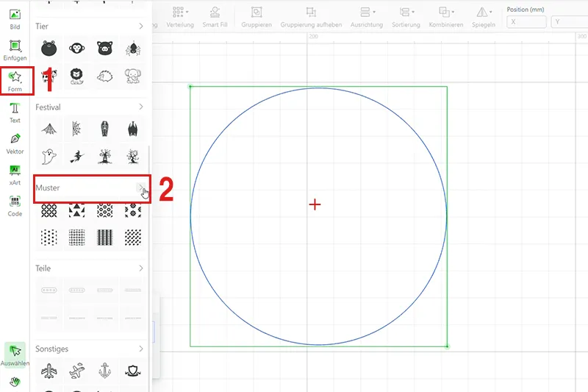Select the Form shapes tool
This screenshot has height=392, width=588.
pyautogui.click(x=15, y=81)
